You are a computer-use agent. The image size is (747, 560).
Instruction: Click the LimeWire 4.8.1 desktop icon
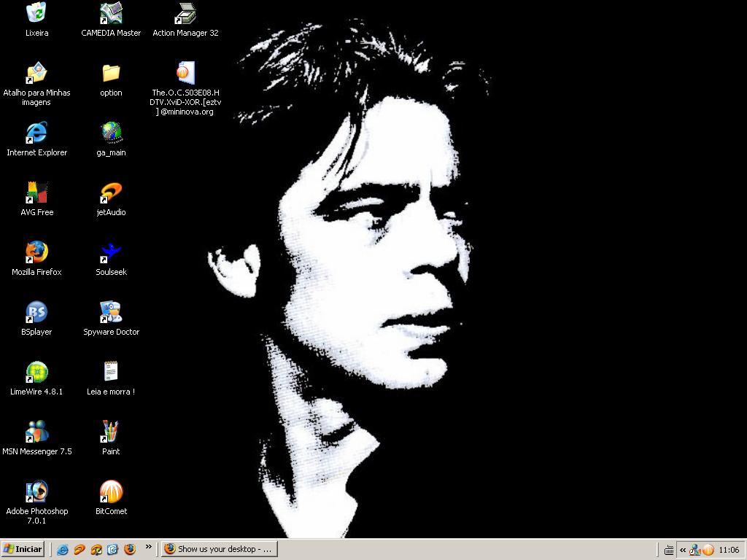36,372
